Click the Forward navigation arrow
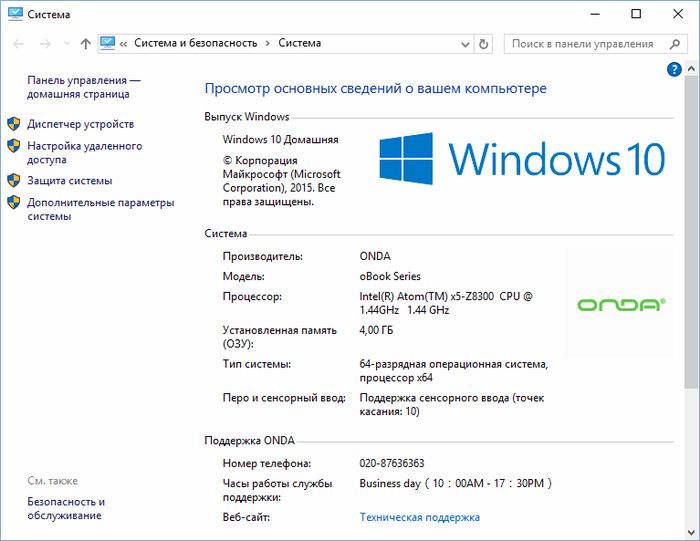The height and width of the screenshot is (541, 700). click(x=46, y=44)
